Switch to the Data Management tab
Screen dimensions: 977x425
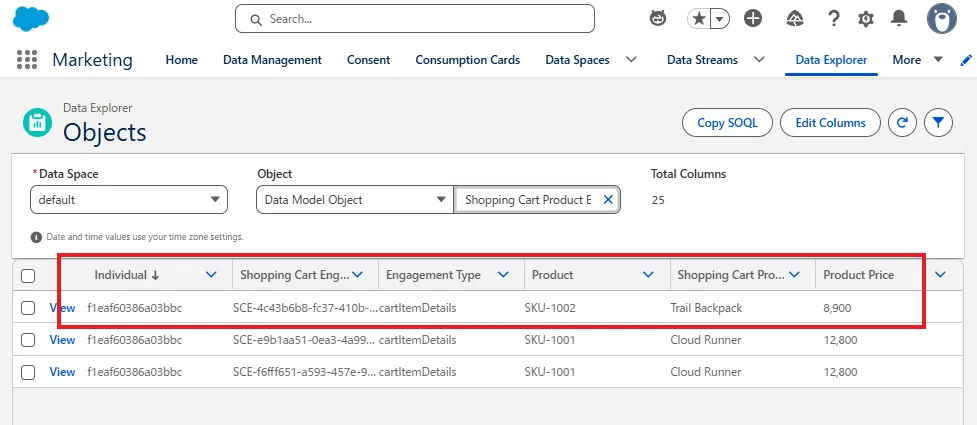[272, 60]
